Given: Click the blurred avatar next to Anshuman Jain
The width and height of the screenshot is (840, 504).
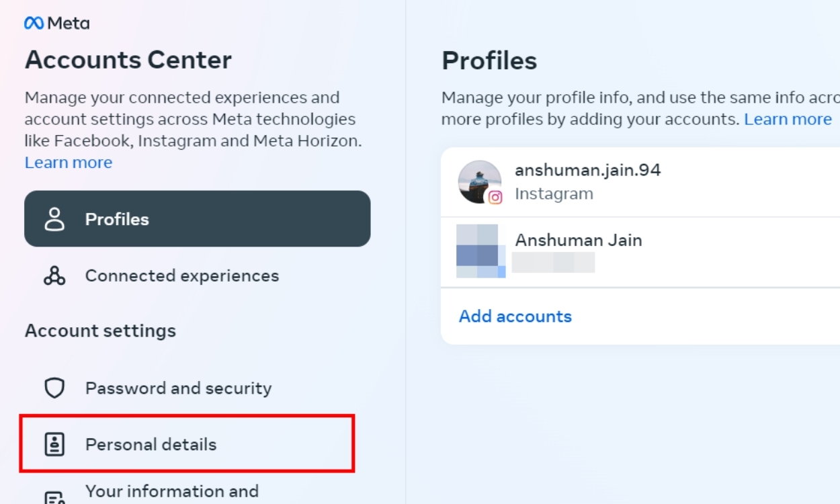Looking at the screenshot, I should click(480, 251).
